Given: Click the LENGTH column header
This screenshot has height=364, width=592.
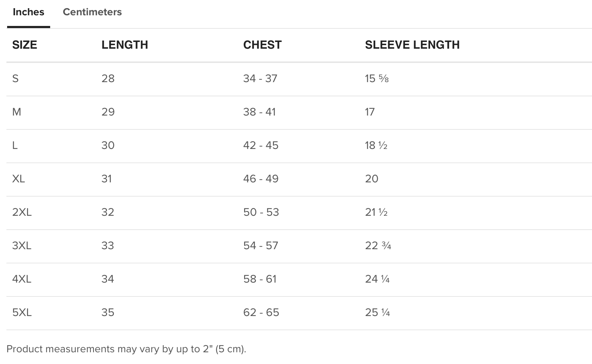Looking at the screenshot, I should pyautogui.click(x=125, y=45).
